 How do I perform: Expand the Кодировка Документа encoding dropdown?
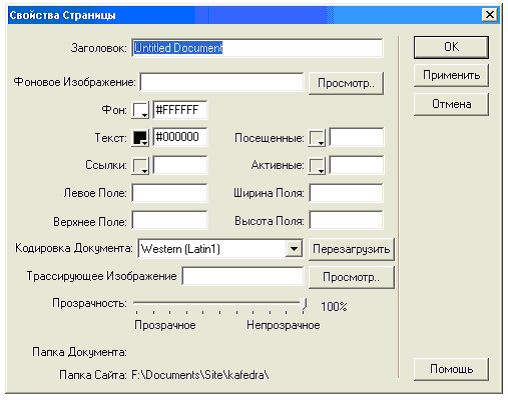(x=294, y=249)
